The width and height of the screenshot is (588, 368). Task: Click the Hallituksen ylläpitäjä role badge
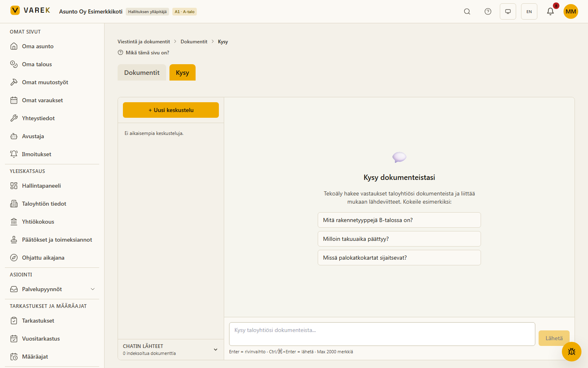point(147,12)
